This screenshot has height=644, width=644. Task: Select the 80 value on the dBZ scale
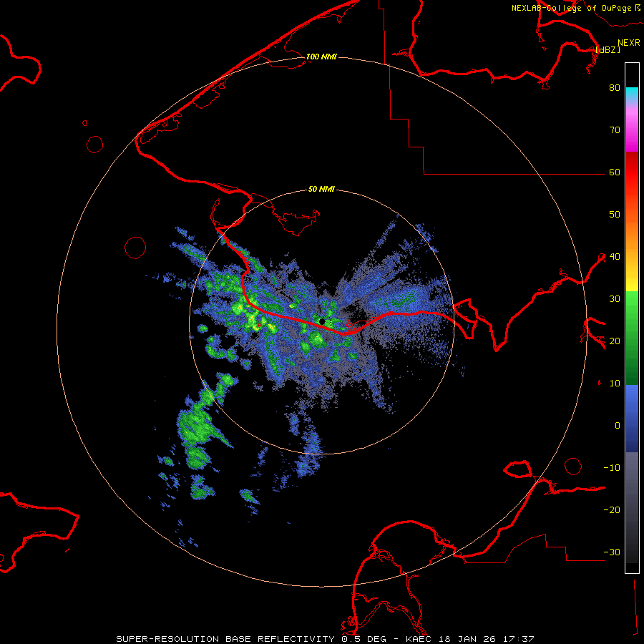coord(615,87)
